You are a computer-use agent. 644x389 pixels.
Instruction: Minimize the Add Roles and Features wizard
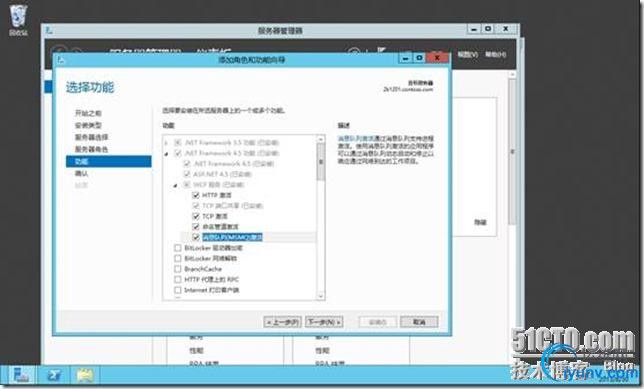click(x=405, y=58)
